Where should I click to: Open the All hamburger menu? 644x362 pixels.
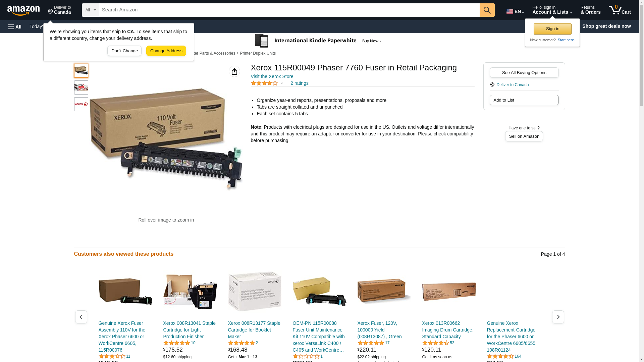click(x=15, y=26)
